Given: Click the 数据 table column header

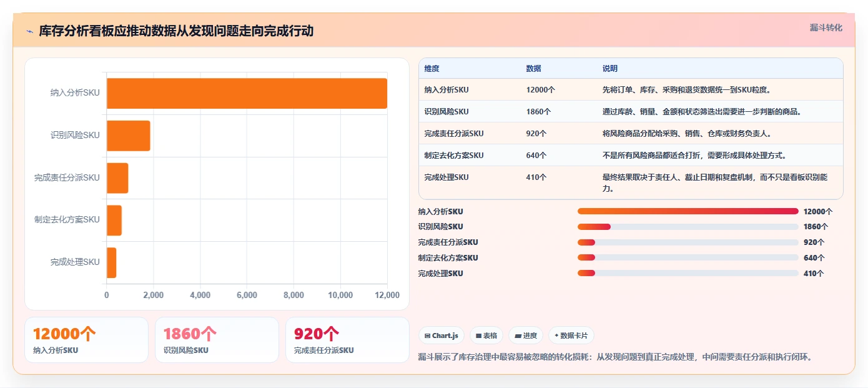Looking at the screenshot, I should pyautogui.click(x=533, y=69).
